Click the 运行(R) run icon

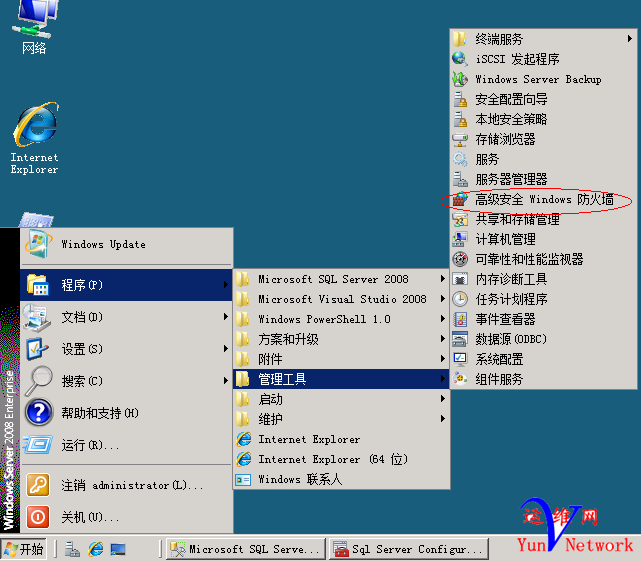pos(38,445)
